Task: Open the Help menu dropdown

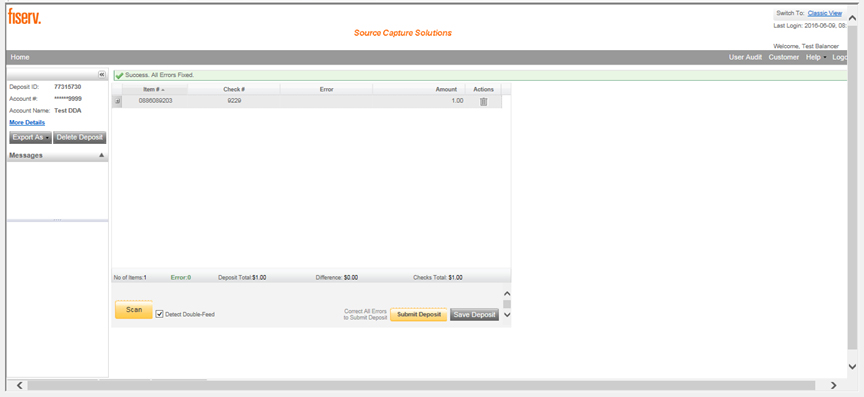Action: (816, 57)
